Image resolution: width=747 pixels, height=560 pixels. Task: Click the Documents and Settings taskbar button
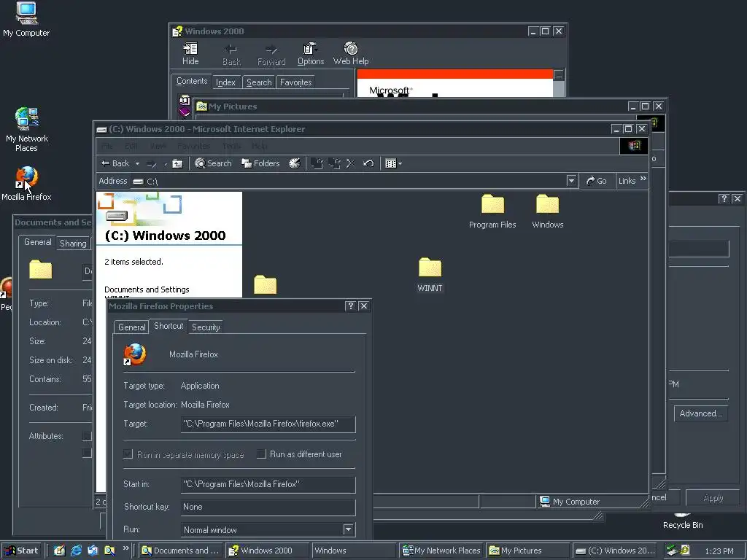coord(181,551)
